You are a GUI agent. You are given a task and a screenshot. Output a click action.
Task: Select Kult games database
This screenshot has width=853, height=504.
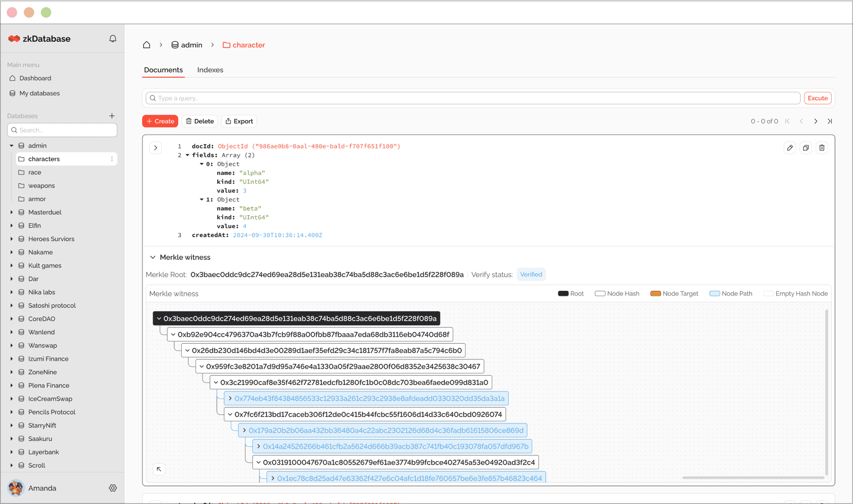click(x=45, y=266)
